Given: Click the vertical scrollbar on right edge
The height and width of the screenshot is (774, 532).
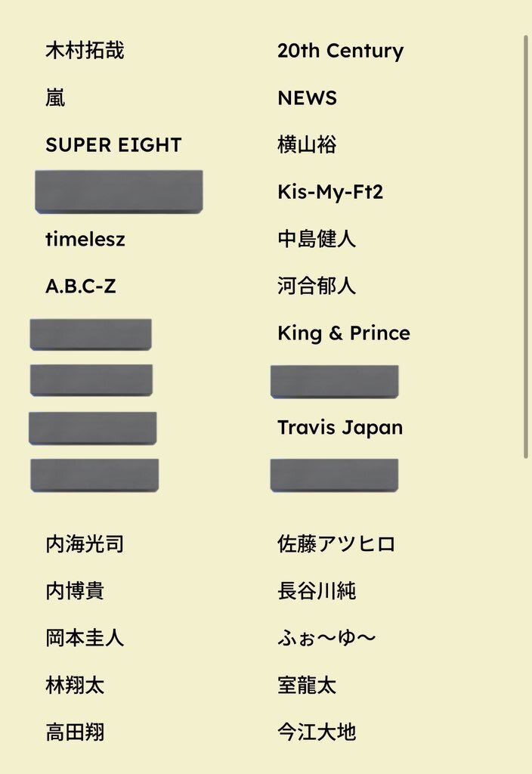Looking at the screenshot, I should pyautogui.click(x=526, y=247).
